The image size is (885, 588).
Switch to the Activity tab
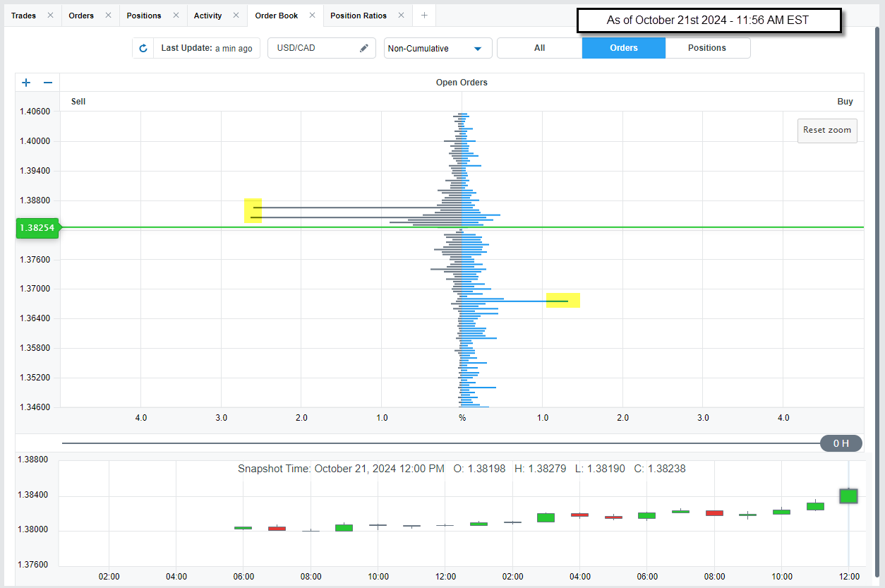coord(207,16)
